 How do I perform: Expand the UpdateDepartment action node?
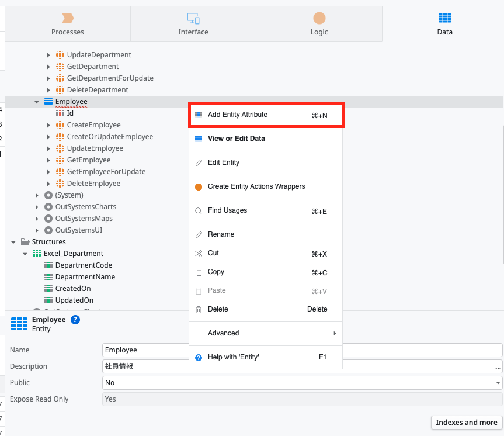[x=48, y=55]
